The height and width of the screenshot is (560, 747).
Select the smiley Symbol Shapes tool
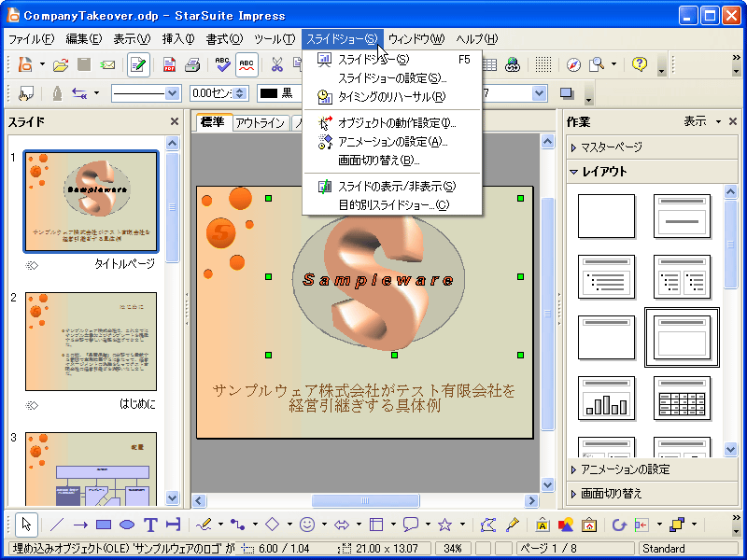coord(307,525)
